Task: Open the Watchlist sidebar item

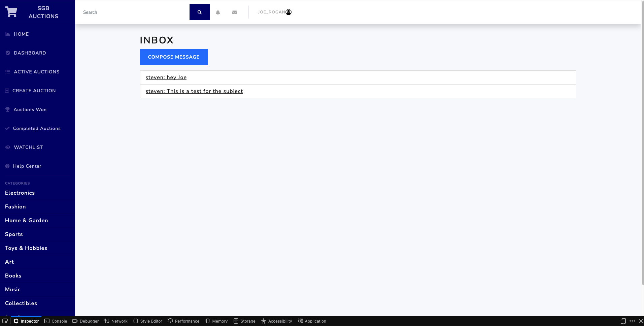Action: (x=28, y=147)
